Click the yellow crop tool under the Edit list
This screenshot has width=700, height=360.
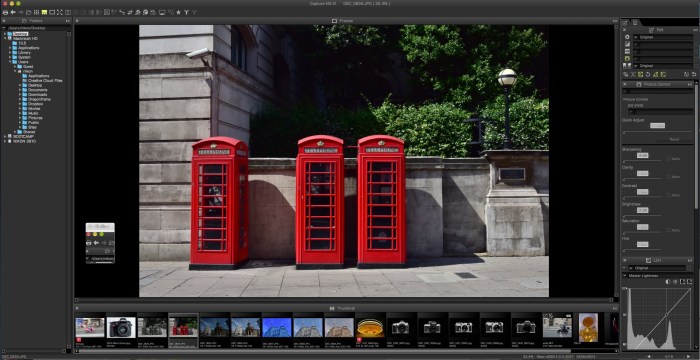click(641, 75)
